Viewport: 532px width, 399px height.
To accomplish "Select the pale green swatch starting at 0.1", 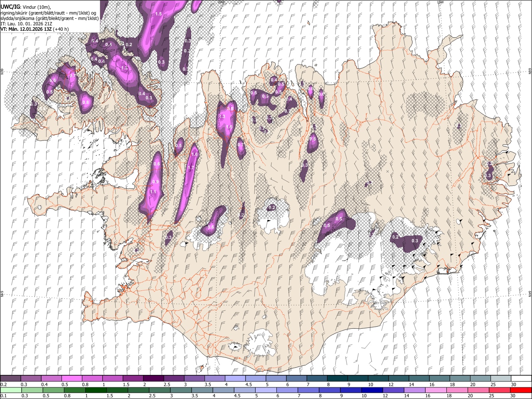I will click(10, 390).
